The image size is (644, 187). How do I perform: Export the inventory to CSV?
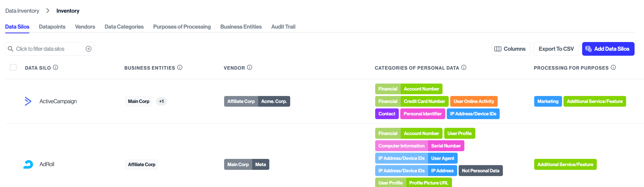coord(556,49)
